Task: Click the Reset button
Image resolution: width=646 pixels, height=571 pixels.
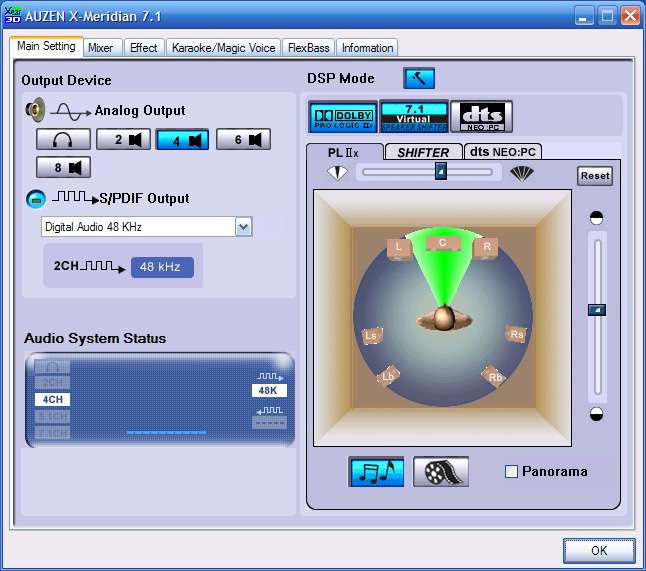Action: pos(595,176)
